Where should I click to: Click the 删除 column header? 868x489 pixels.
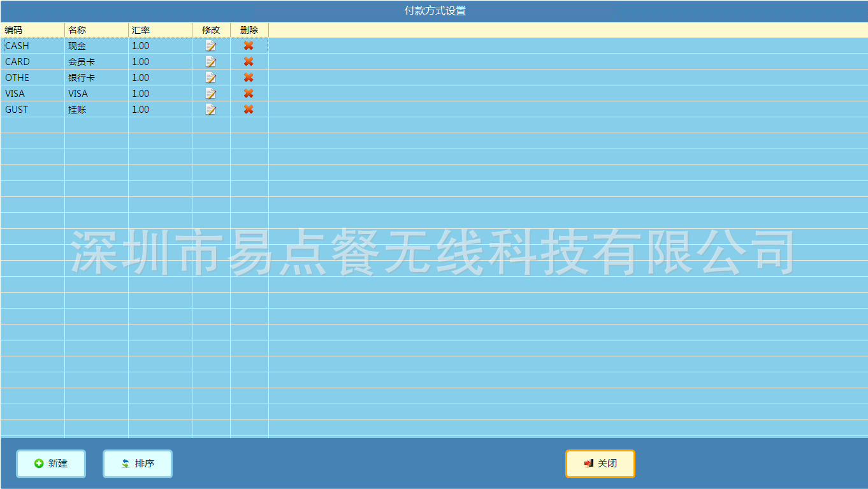click(249, 30)
